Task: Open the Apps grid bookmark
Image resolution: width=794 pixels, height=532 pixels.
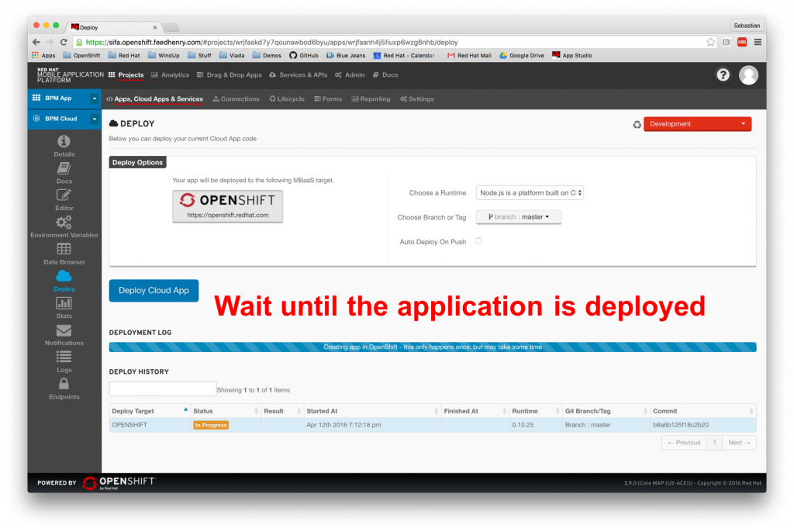Action: click(x=43, y=55)
